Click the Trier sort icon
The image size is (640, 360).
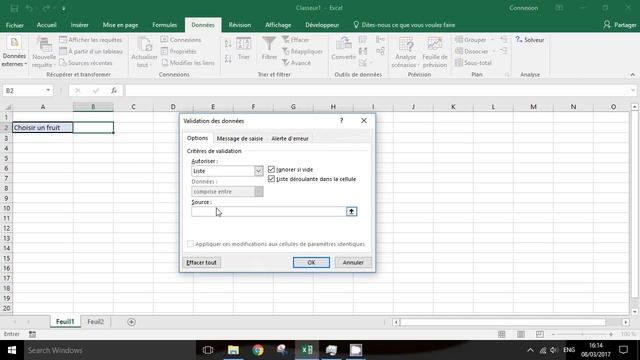tap(244, 49)
